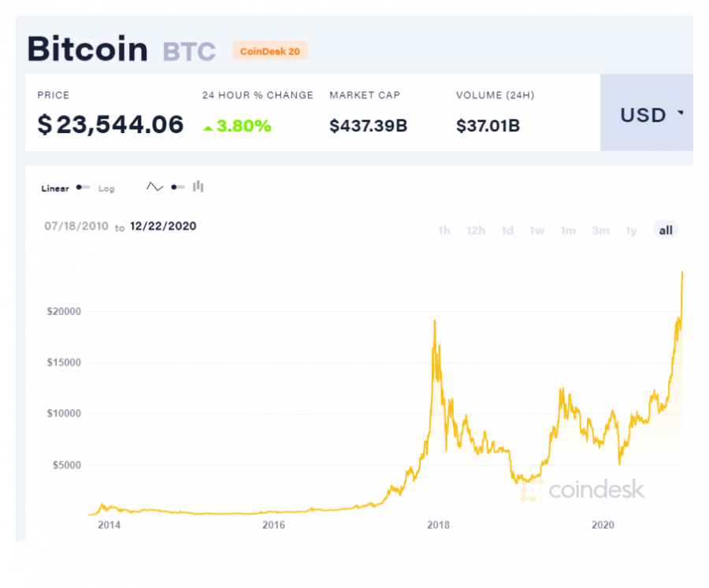Choose the 12h time range
This screenshot has width=709, height=588.
click(476, 231)
